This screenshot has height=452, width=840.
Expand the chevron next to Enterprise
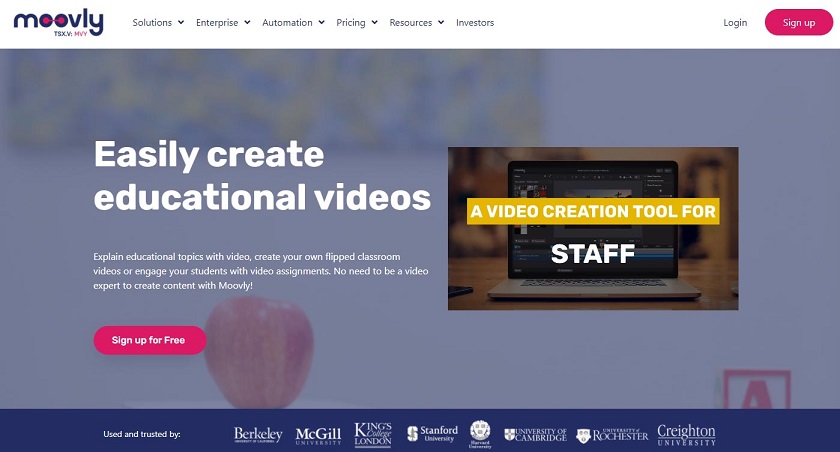coord(248,22)
